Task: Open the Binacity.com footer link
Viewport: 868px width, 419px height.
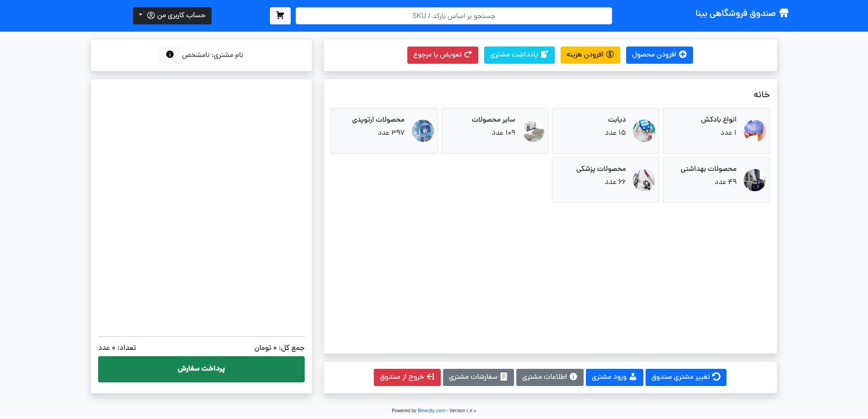Action: tap(431, 411)
